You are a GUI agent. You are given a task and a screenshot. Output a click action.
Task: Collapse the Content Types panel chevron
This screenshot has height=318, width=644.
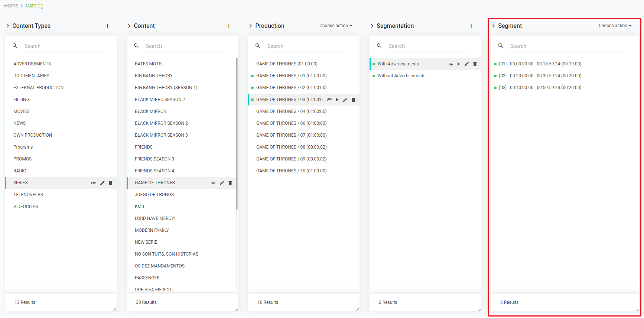[x=8, y=26]
